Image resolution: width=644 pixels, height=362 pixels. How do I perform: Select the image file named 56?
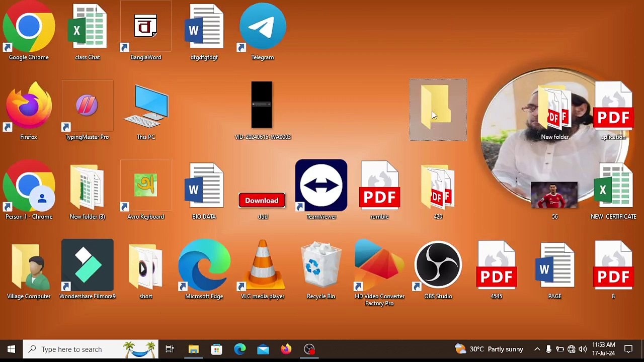(554, 200)
